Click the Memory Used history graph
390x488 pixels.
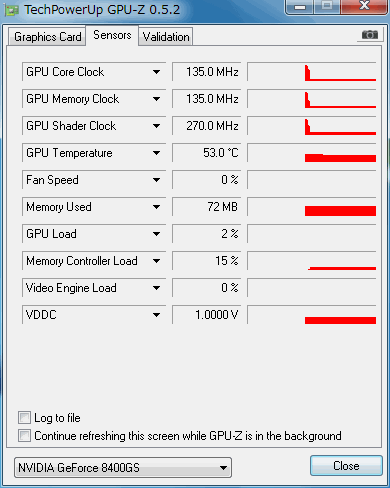tap(312, 207)
